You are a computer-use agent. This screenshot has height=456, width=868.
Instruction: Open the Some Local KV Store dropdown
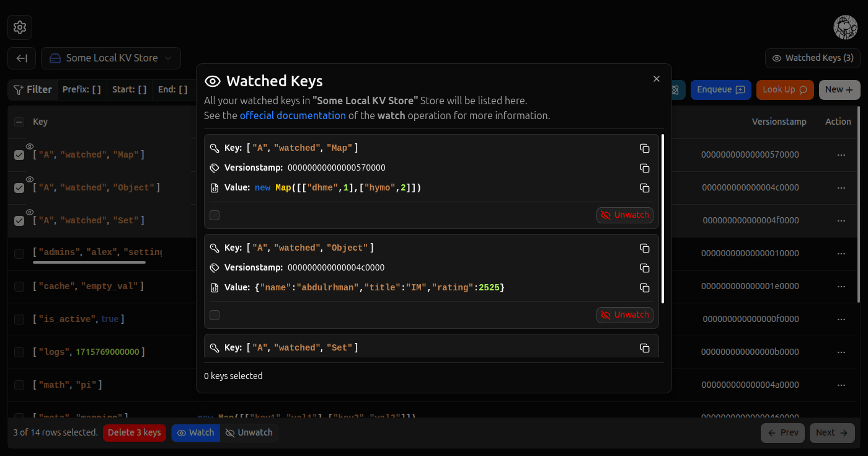point(111,58)
